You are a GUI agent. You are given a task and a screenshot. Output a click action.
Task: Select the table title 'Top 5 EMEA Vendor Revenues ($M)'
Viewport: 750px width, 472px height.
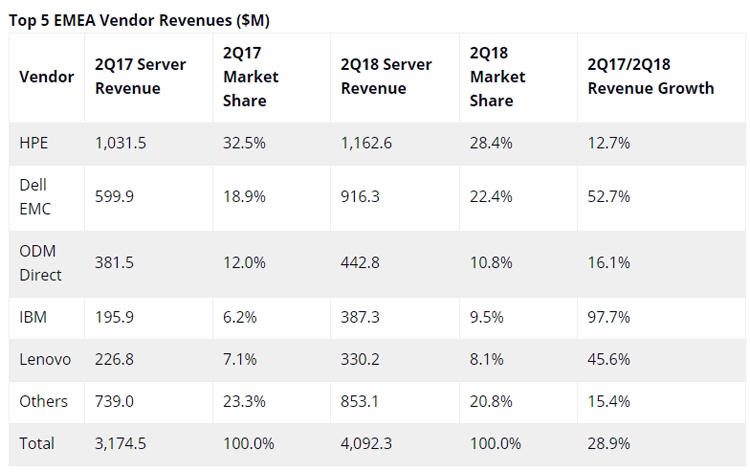pos(139,20)
